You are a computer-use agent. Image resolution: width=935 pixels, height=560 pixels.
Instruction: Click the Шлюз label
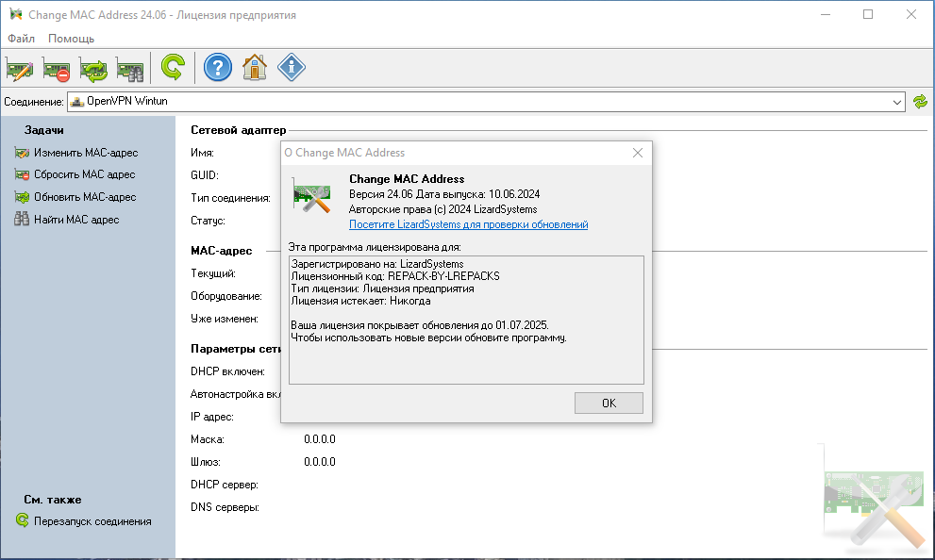pos(205,462)
